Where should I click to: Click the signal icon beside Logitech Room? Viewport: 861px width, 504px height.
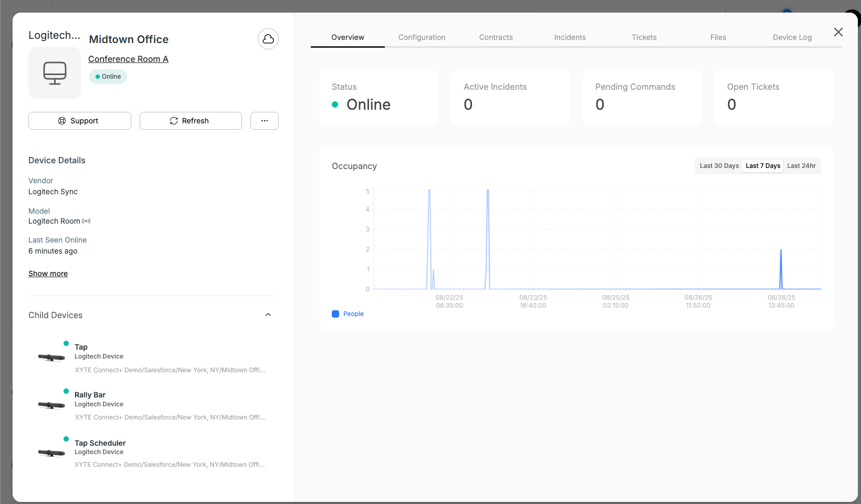pyautogui.click(x=86, y=221)
